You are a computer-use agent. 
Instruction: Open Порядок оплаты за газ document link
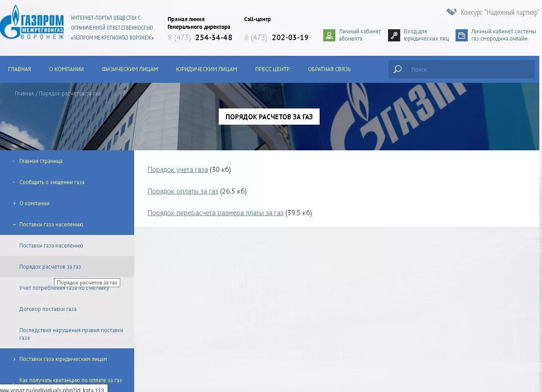pyautogui.click(x=183, y=191)
